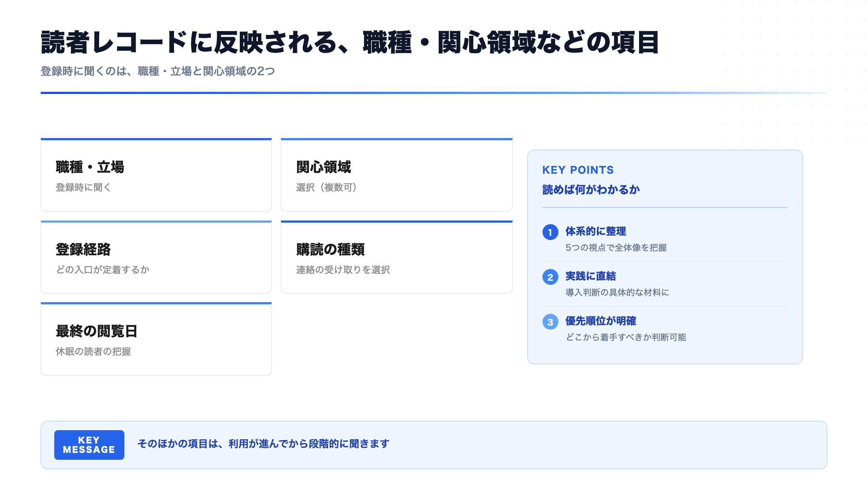Viewport: 868px width, 488px height.
Task: Click the number 3 circle badge
Action: click(x=550, y=322)
